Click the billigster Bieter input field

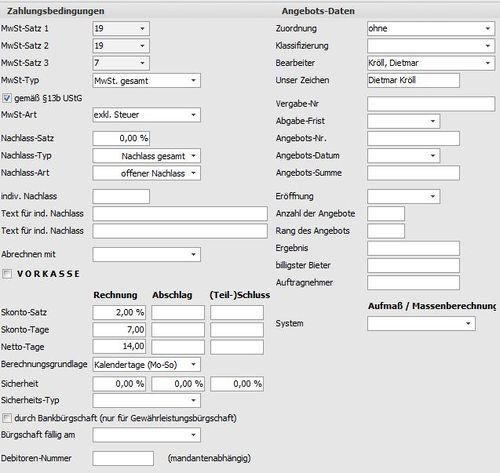click(413, 266)
